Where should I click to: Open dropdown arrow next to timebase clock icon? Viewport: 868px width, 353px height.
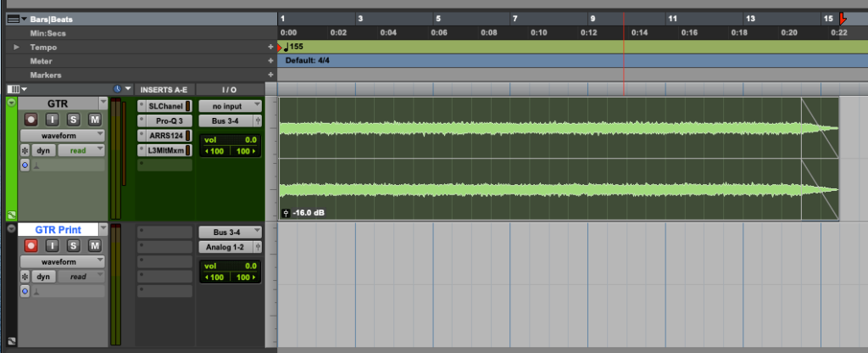click(129, 89)
